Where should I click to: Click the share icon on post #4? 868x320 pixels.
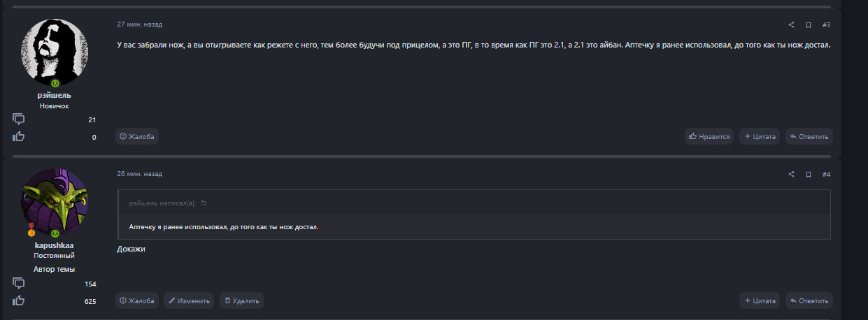(x=791, y=174)
